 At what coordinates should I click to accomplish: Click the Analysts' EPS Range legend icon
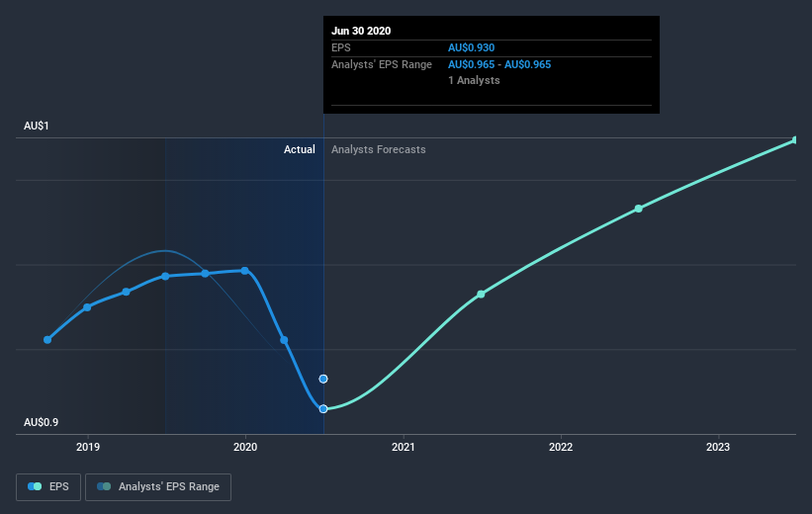(104, 486)
